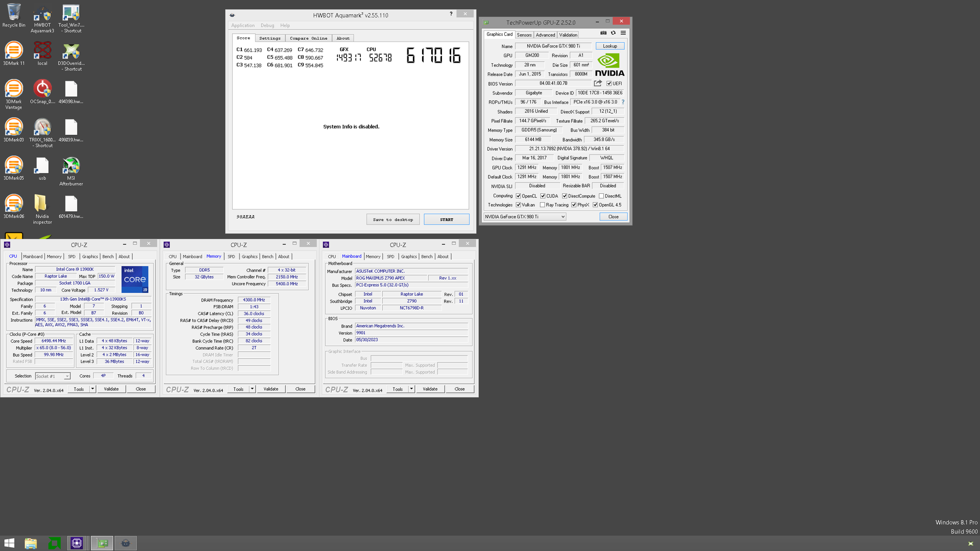Image resolution: width=980 pixels, height=551 pixels.
Task: Select the 3DMark05 desktop shortcut
Action: (14, 168)
